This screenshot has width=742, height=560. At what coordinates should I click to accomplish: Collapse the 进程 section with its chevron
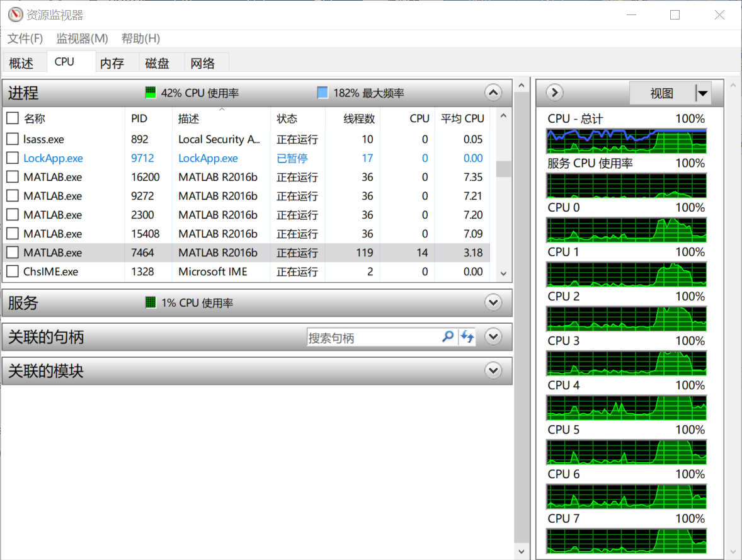click(x=493, y=93)
